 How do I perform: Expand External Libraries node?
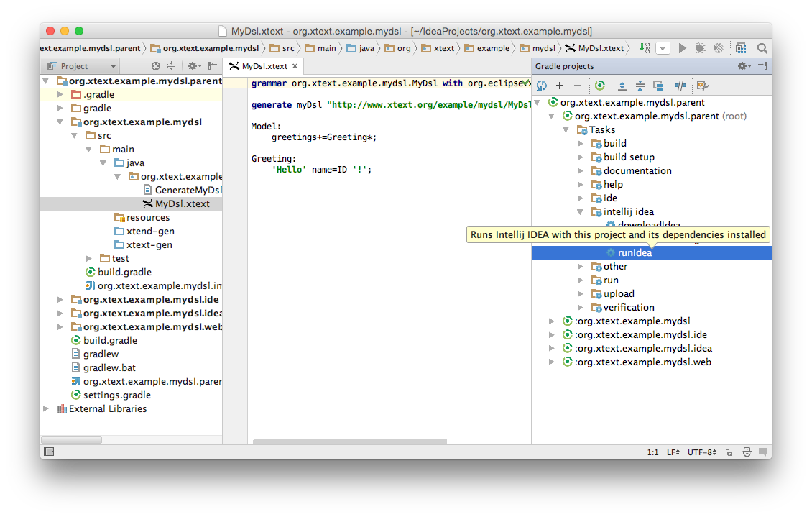[45, 408]
